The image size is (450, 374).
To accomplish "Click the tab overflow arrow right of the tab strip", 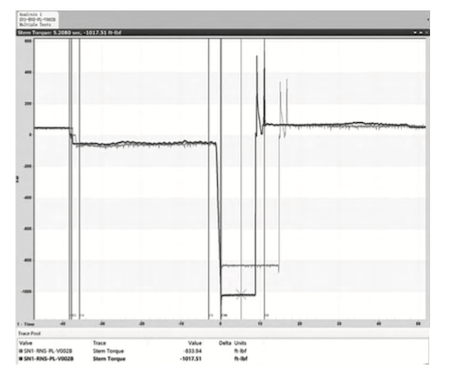I will (428, 20).
